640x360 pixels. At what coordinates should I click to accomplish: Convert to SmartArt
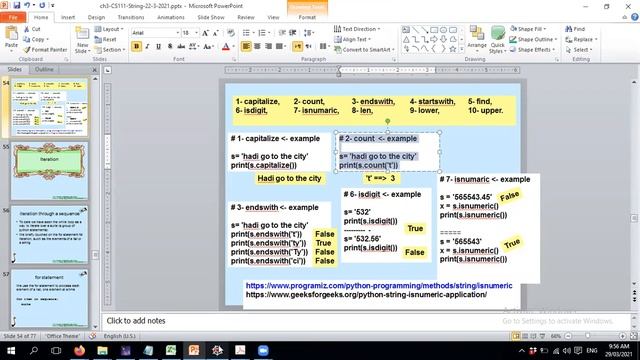tap(364, 49)
